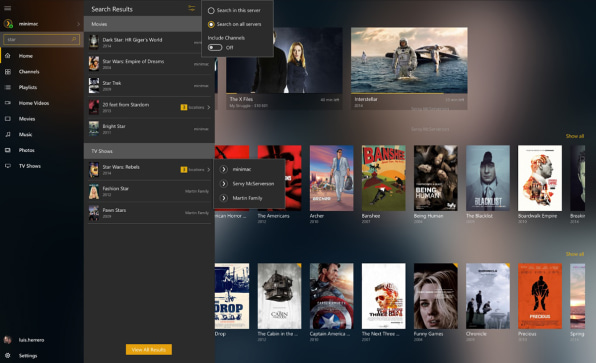The width and height of the screenshot is (596, 363).
Task: Open Settings label in sidebar
Action: click(28, 356)
